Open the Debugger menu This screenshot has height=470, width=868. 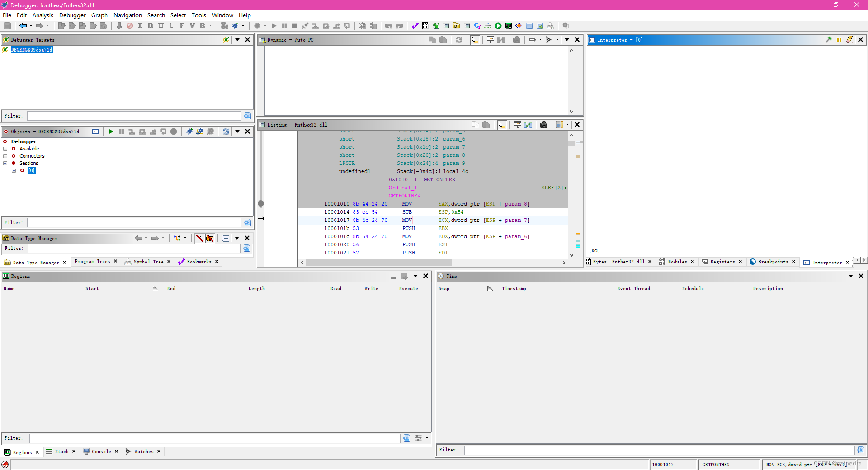(72, 15)
